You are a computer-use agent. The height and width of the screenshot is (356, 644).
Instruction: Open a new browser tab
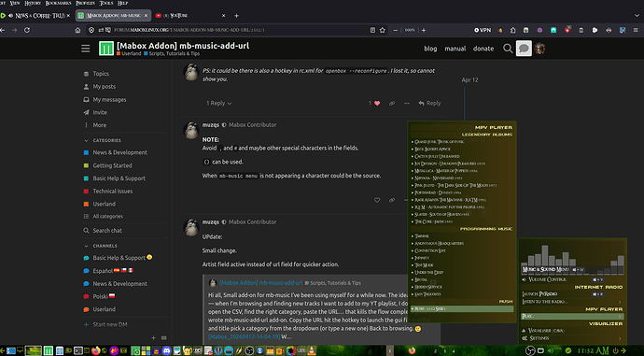(x=236, y=16)
